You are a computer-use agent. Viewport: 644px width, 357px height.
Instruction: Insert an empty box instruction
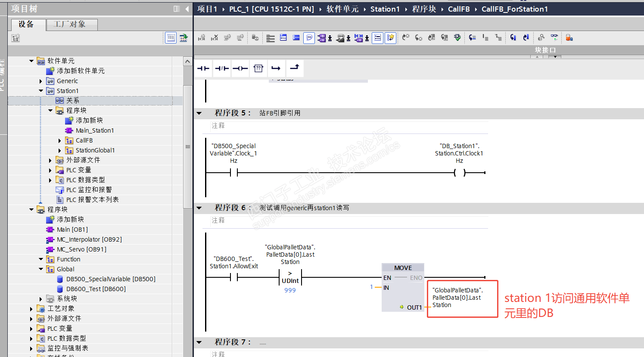tap(258, 68)
